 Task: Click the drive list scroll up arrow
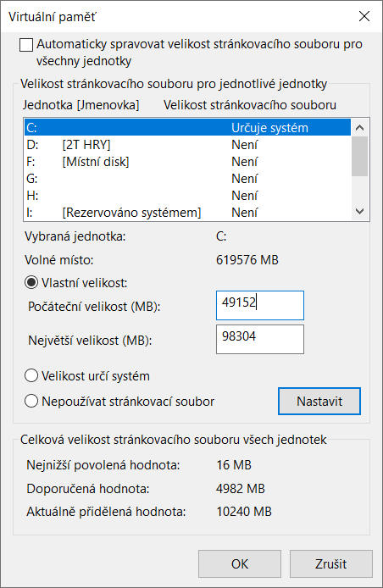(360, 127)
